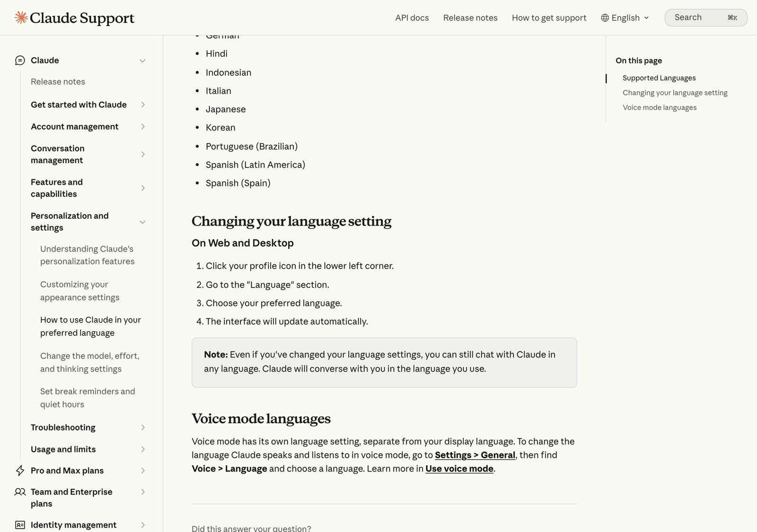Screen dimensions: 757x532
Task: Click the Portuguese (Brazilian) list item
Action: click(252, 147)
